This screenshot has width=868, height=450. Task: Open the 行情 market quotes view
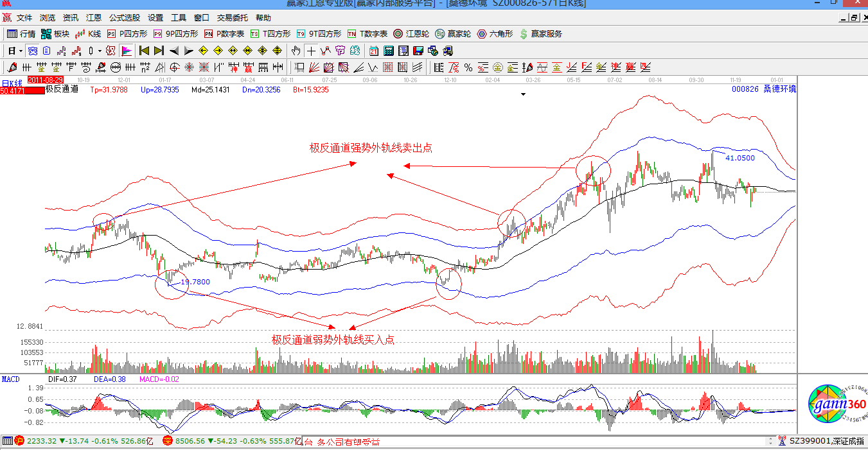coord(21,34)
